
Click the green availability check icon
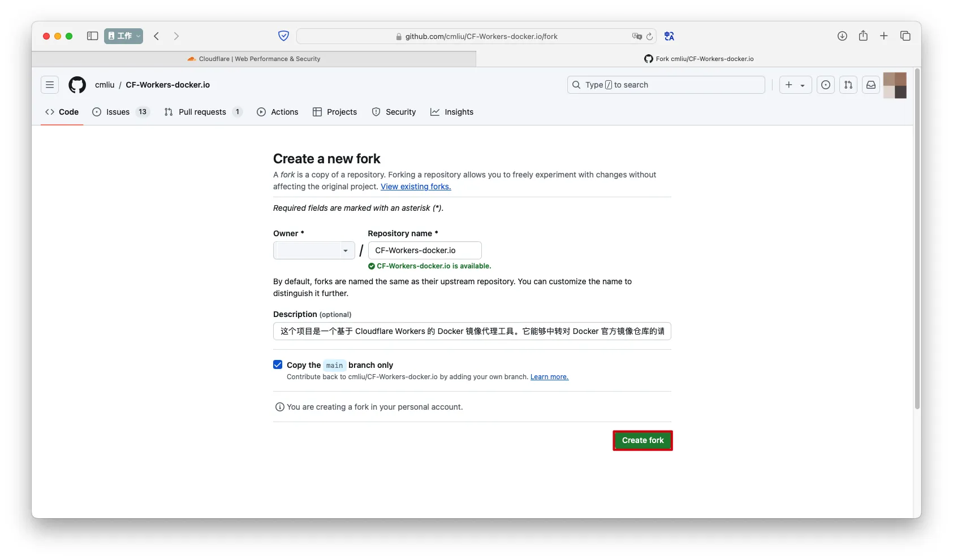click(372, 266)
